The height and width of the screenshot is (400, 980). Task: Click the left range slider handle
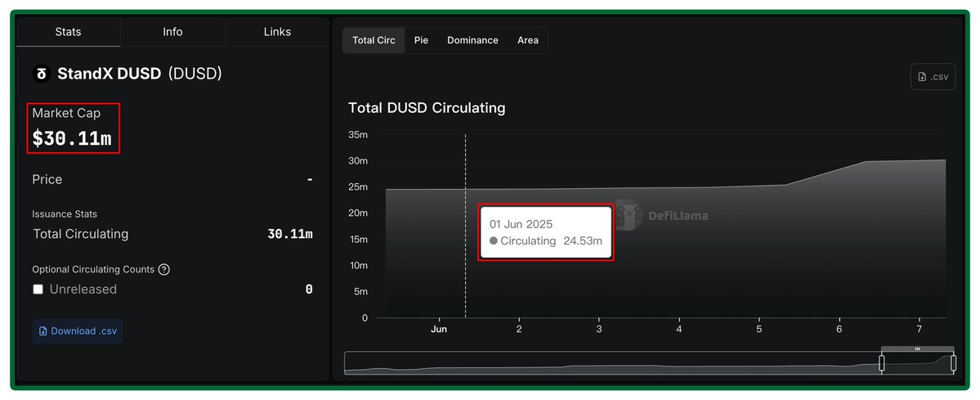882,363
